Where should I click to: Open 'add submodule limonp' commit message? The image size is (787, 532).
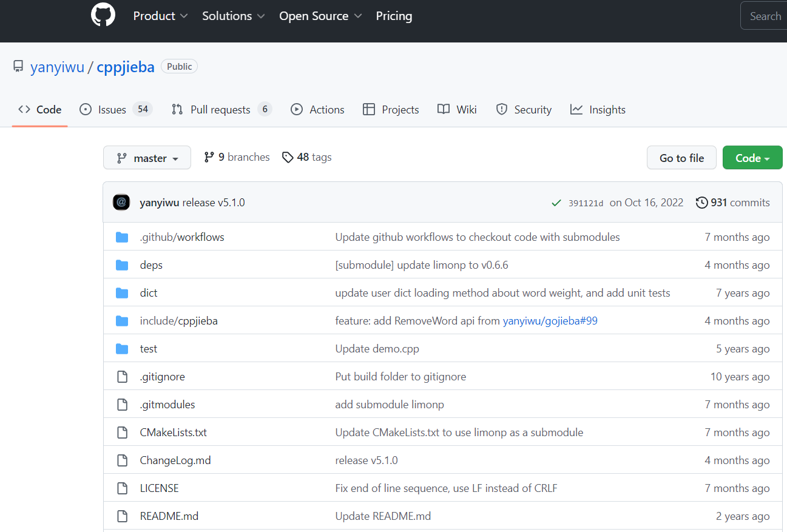pos(390,405)
